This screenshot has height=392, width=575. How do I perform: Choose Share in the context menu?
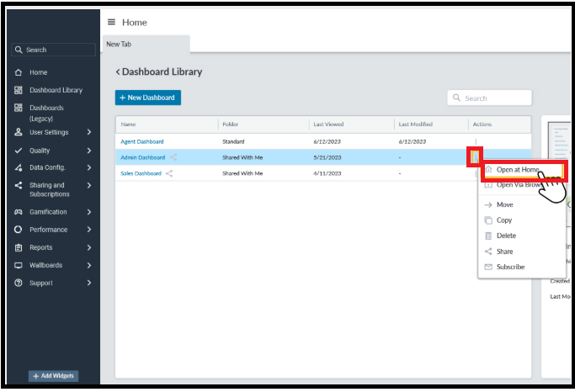click(522, 252)
